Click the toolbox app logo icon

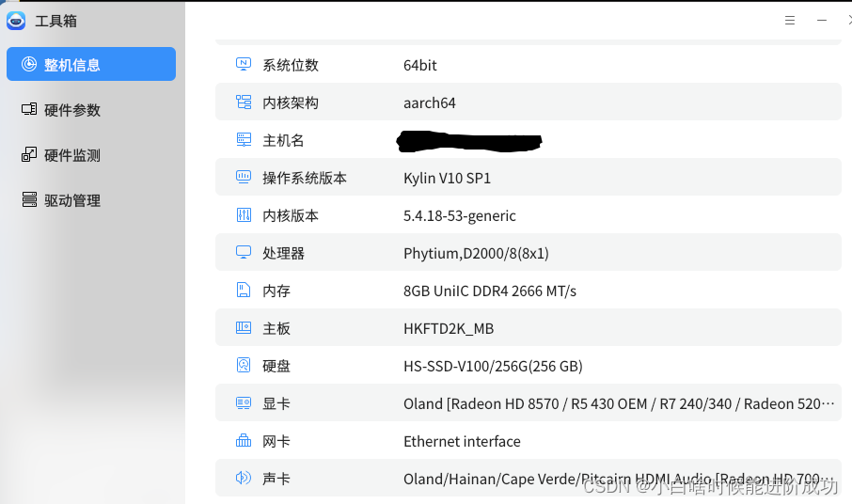pos(16,21)
